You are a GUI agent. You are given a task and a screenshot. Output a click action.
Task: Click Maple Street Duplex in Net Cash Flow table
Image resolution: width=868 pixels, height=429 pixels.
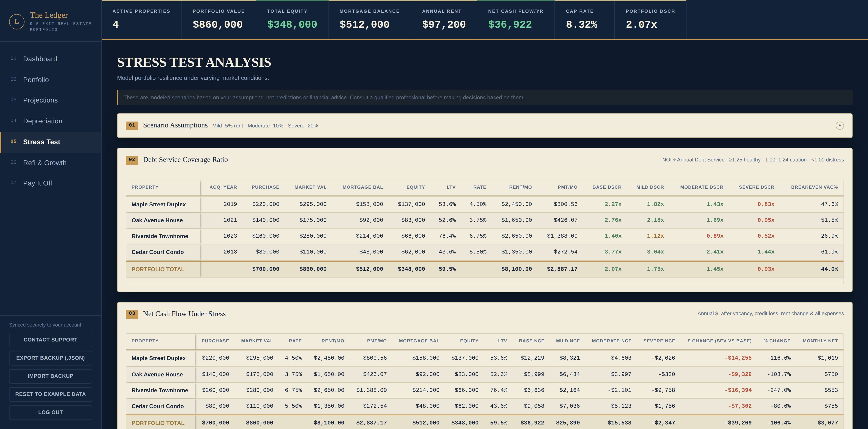pyautogui.click(x=158, y=358)
